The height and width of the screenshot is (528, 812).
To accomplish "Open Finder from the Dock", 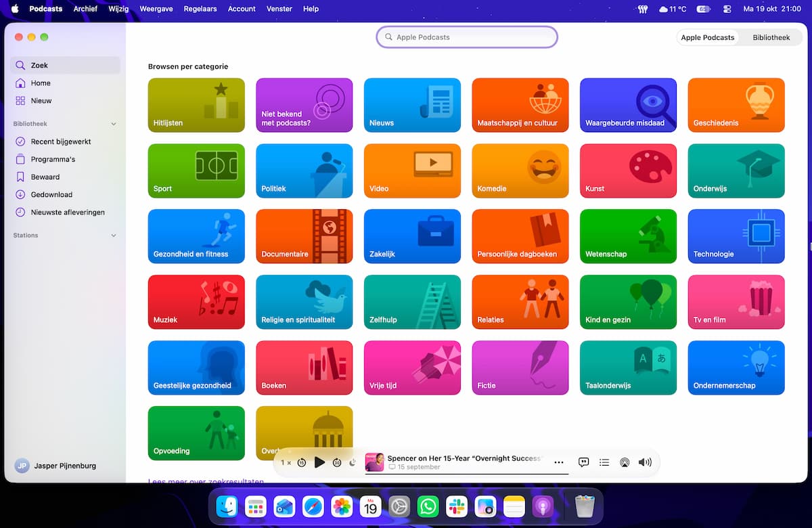I will (x=227, y=506).
